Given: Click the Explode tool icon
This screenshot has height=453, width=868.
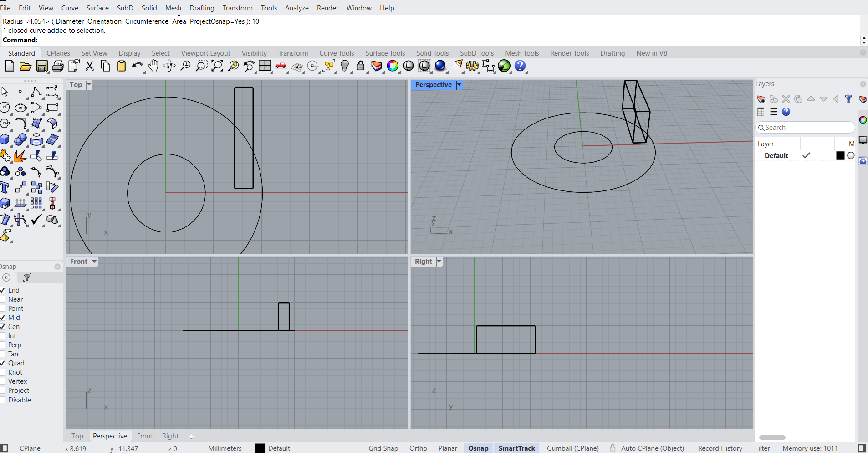Looking at the screenshot, I should pyautogui.click(x=20, y=156).
